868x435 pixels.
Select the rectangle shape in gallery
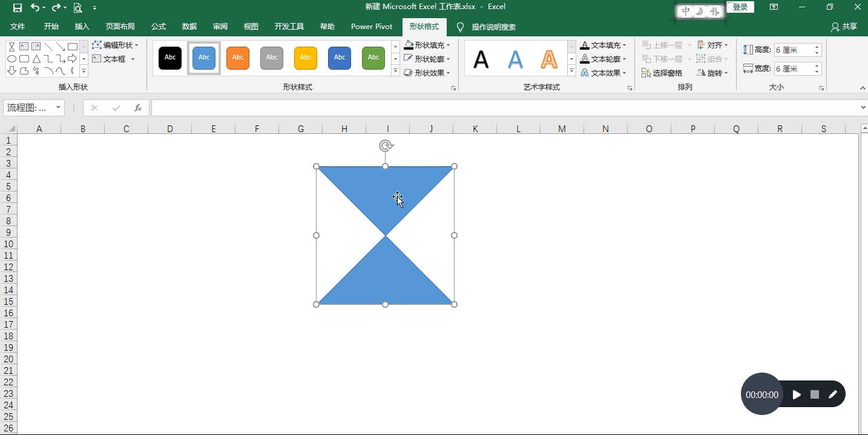click(x=72, y=47)
